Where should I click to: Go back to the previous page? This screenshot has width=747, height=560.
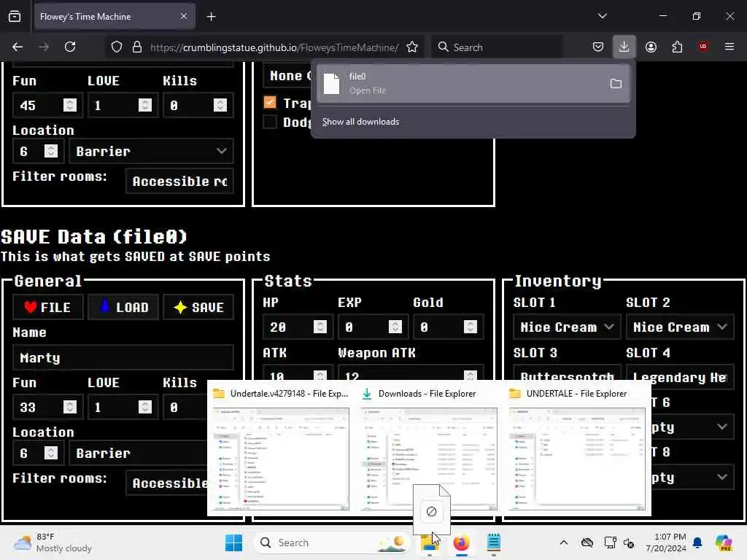tap(18, 47)
